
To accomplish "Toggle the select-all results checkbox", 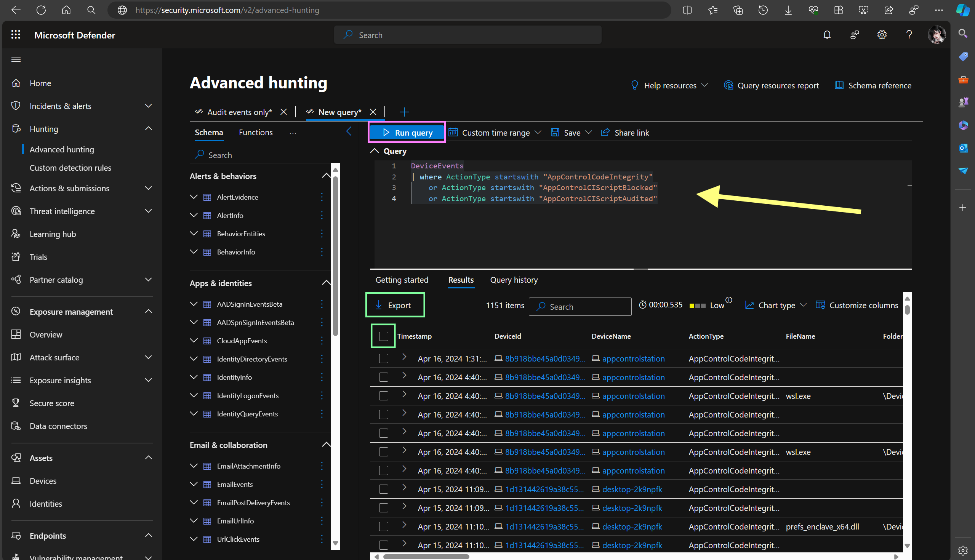I will (x=383, y=336).
